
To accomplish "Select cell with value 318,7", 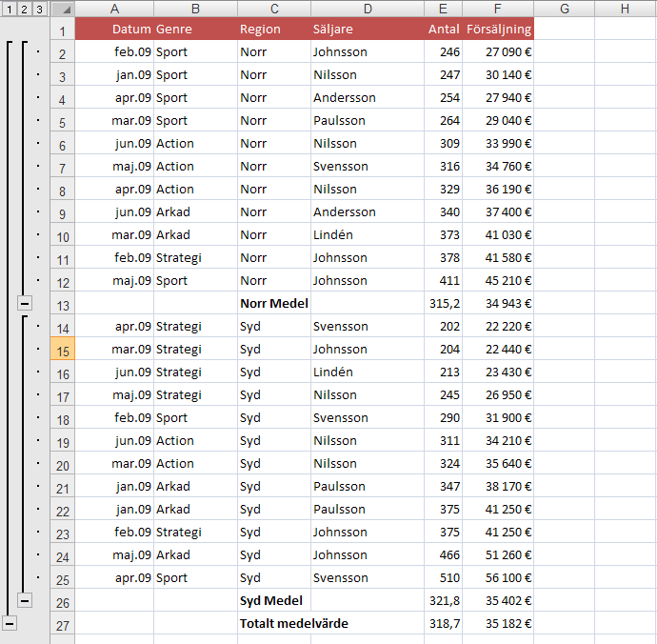I will click(x=444, y=623).
